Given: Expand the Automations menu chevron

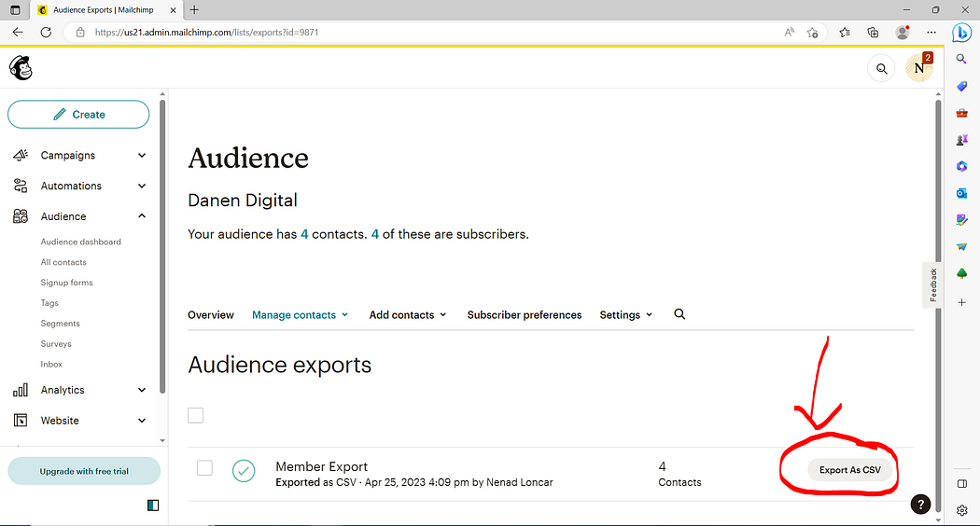Looking at the screenshot, I should 142,186.
